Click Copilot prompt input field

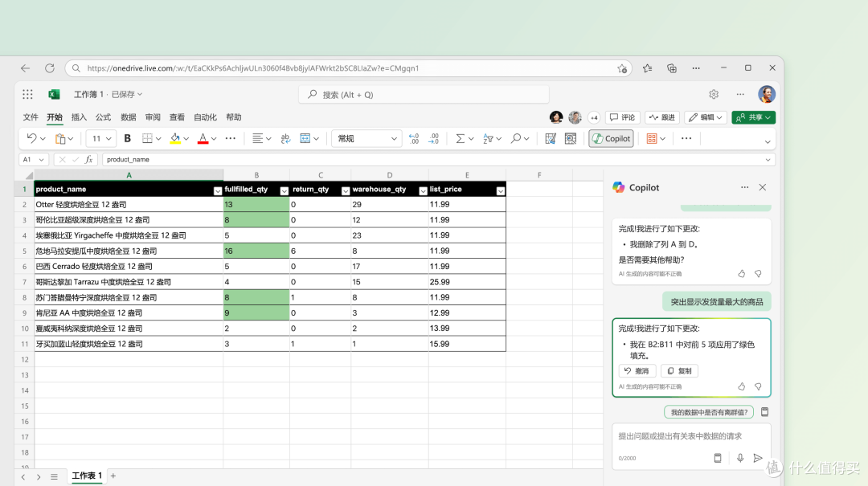(691, 436)
